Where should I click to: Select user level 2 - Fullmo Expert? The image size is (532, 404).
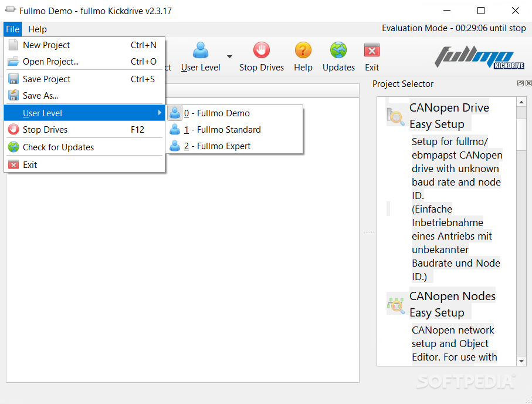(235, 146)
